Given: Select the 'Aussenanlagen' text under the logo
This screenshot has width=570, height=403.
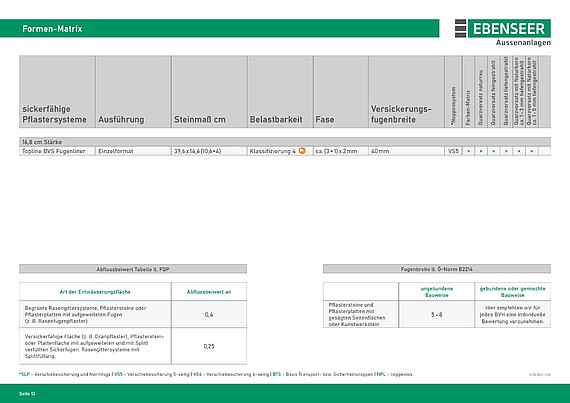Looking at the screenshot, I should pyautogui.click(x=523, y=43).
